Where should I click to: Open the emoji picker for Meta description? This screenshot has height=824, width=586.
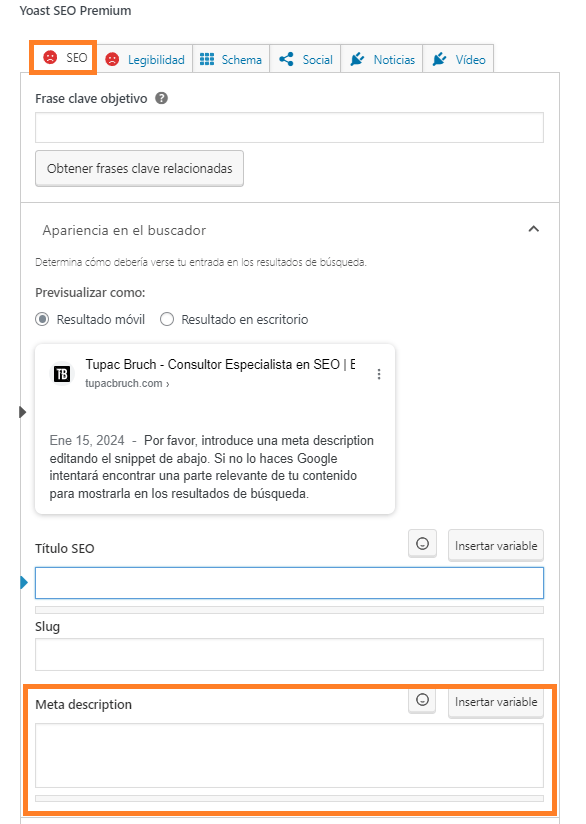coord(421,700)
